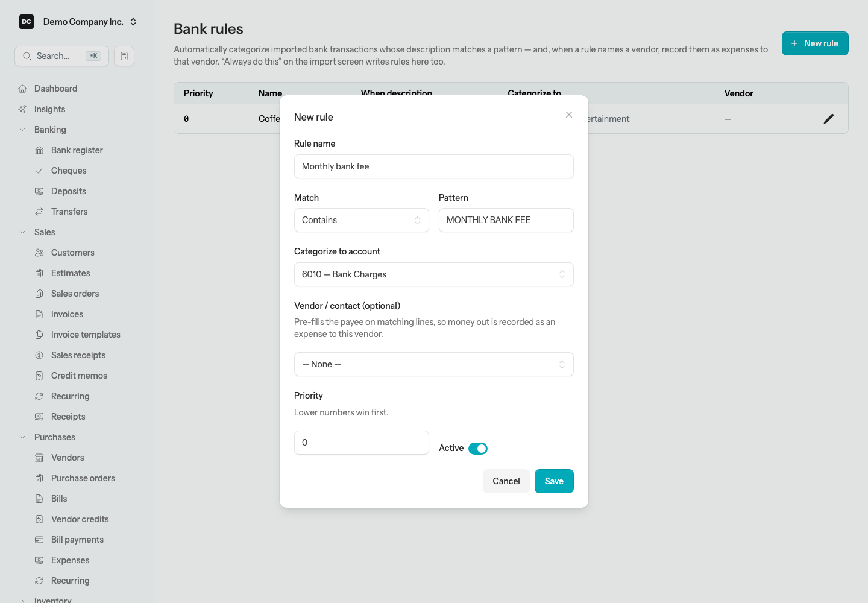Click the Dashboard home icon
The image size is (868, 603).
click(x=22, y=89)
